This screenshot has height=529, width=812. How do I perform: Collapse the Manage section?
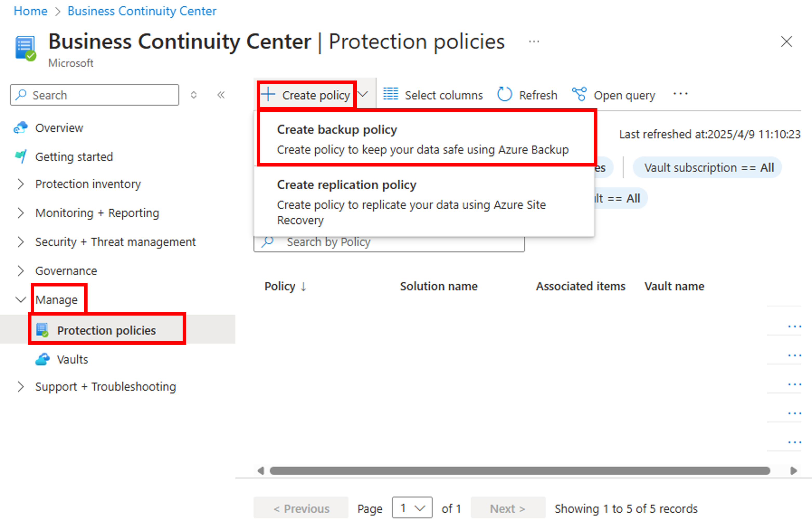pos(21,300)
